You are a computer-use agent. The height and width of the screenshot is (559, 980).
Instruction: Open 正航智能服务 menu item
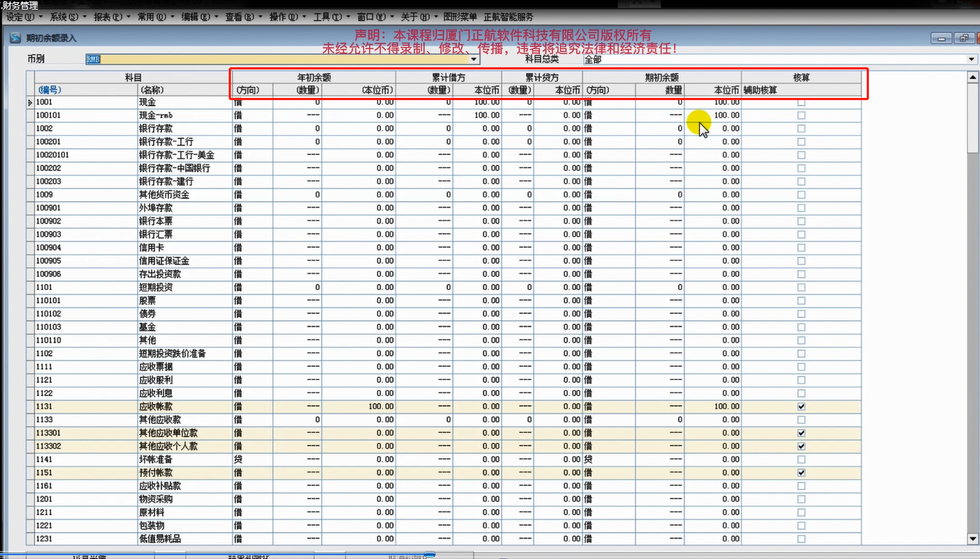point(508,17)
